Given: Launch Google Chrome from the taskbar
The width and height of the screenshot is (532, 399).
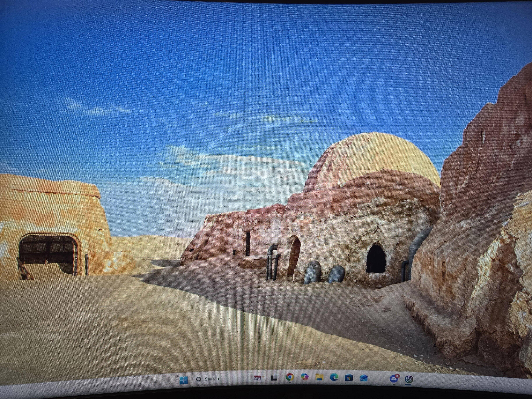Looking at the screenshot, I should (290, 377).
